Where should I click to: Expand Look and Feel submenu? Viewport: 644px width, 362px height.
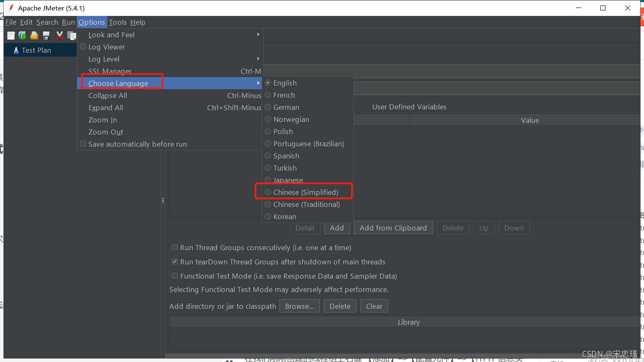(x=170, y=35)
